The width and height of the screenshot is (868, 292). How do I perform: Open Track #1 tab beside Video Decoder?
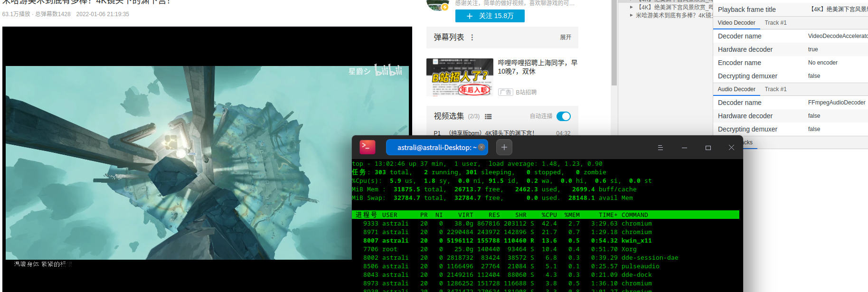[x=775, y=23]
